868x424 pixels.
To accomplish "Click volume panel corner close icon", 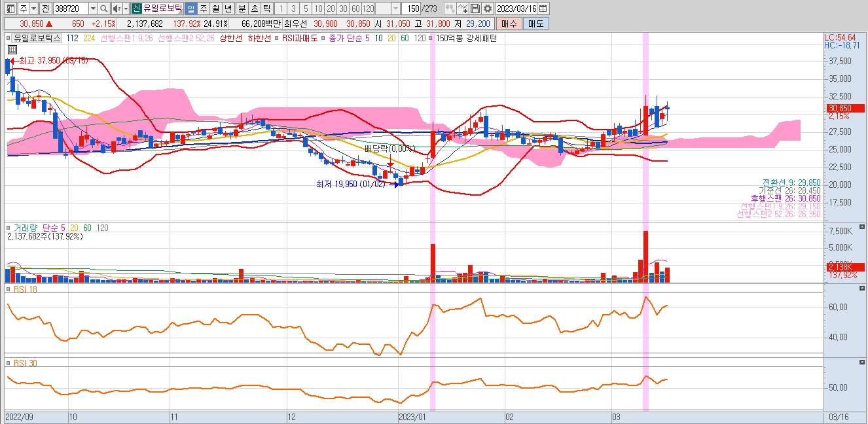I will (x=862, y=226).
